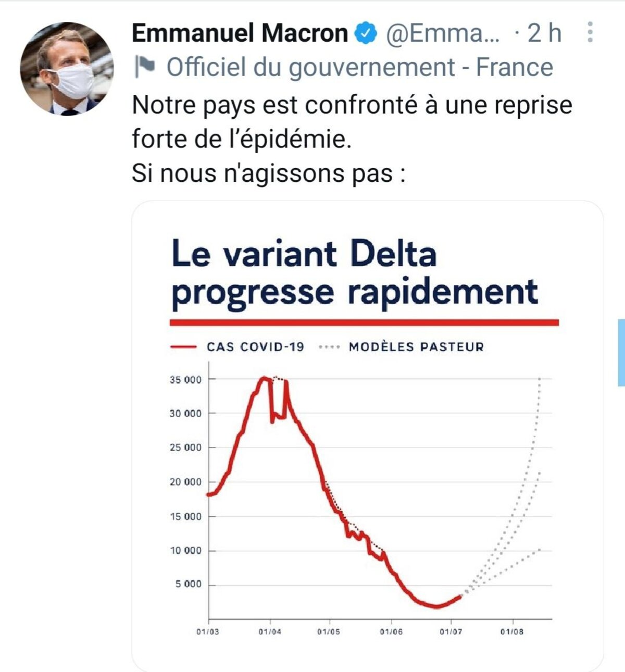Click the MODÈLES PASTEUR legend label
Viewport: 625px width, 672px height.
416,346
